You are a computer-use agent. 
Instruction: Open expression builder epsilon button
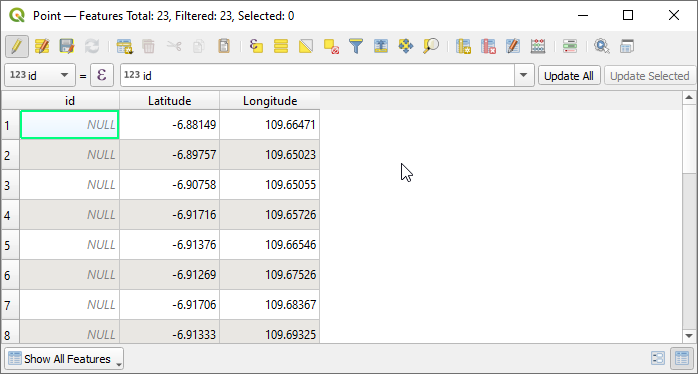pos(102,75)
